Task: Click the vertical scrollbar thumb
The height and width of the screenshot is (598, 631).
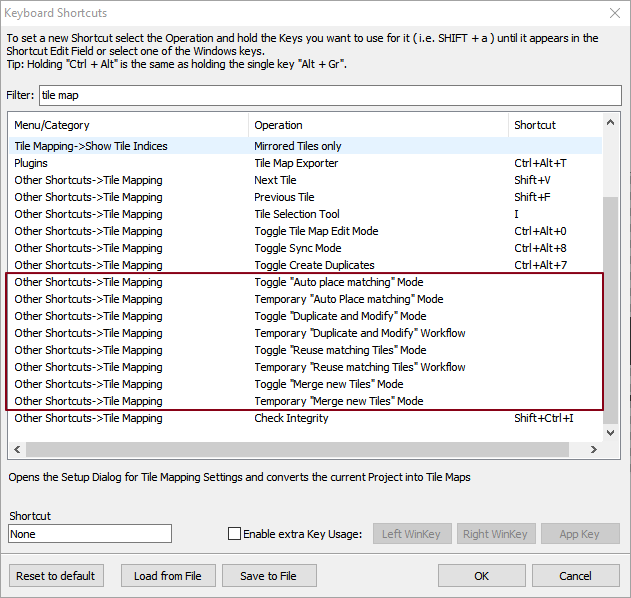Action: pos(610,310)
